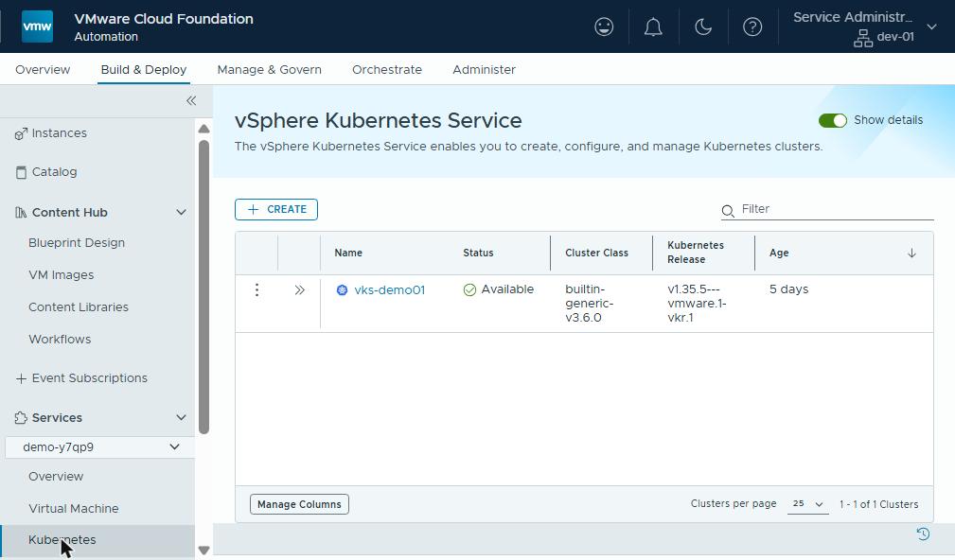The height and width of the screenshot is (560, 955).
Task: Collapse the Services section
Action: 181,417
